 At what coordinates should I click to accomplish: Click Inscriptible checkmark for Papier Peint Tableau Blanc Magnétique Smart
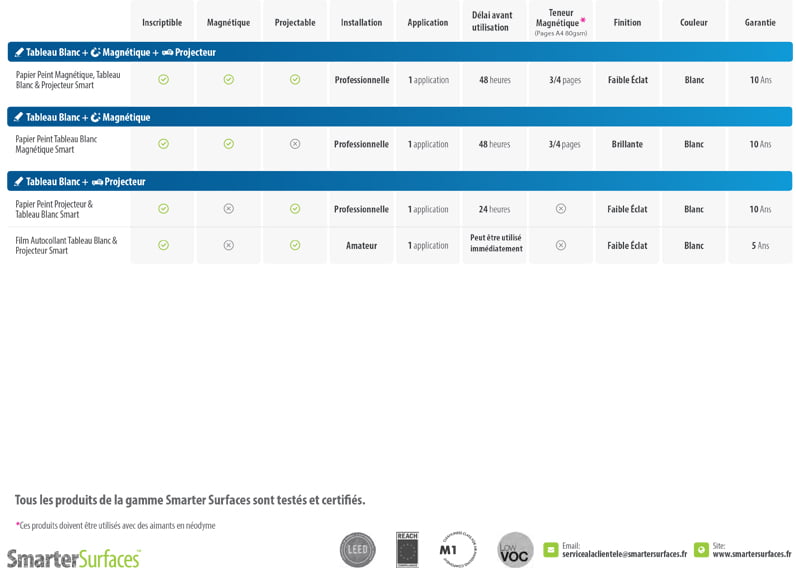(163, 144)
